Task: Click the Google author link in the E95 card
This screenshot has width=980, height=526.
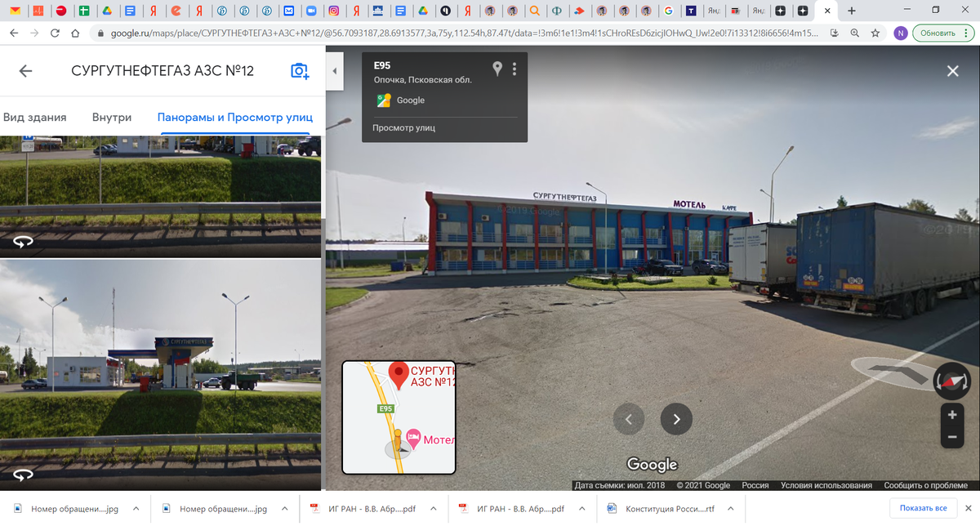Action: (410, 100)
